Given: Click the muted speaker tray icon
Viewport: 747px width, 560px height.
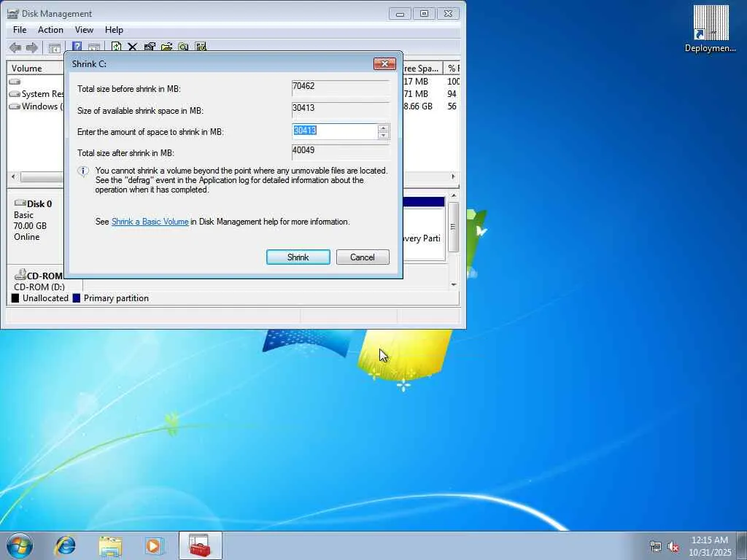Looking at the screenshot, I should (x=673, y=547).
